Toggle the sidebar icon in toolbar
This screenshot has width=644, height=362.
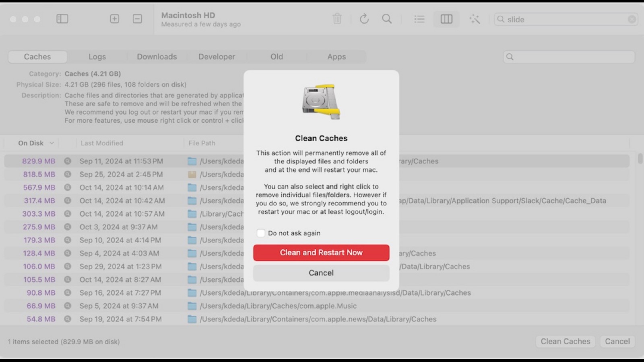[62, 19]
